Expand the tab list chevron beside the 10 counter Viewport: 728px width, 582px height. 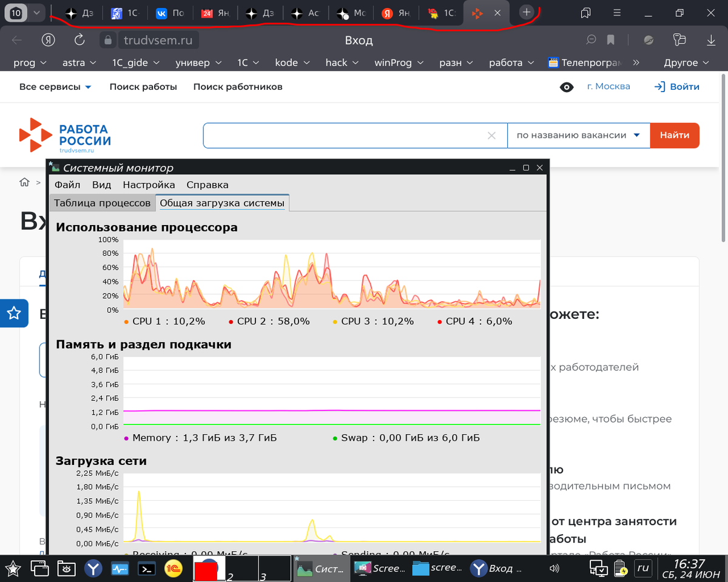point(37,12)
